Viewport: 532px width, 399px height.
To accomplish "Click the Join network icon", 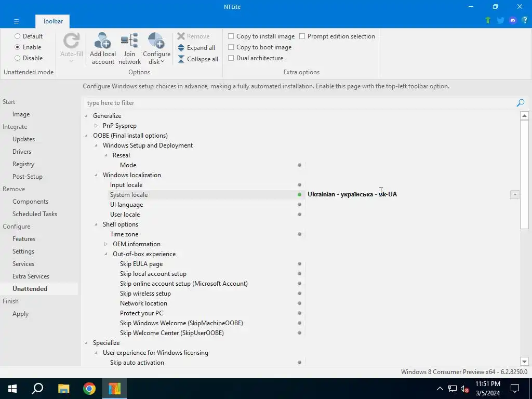I will [129, 41].
